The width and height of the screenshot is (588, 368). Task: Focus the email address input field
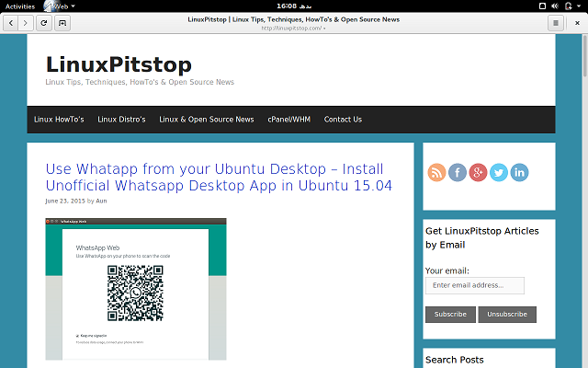[475, 285]
